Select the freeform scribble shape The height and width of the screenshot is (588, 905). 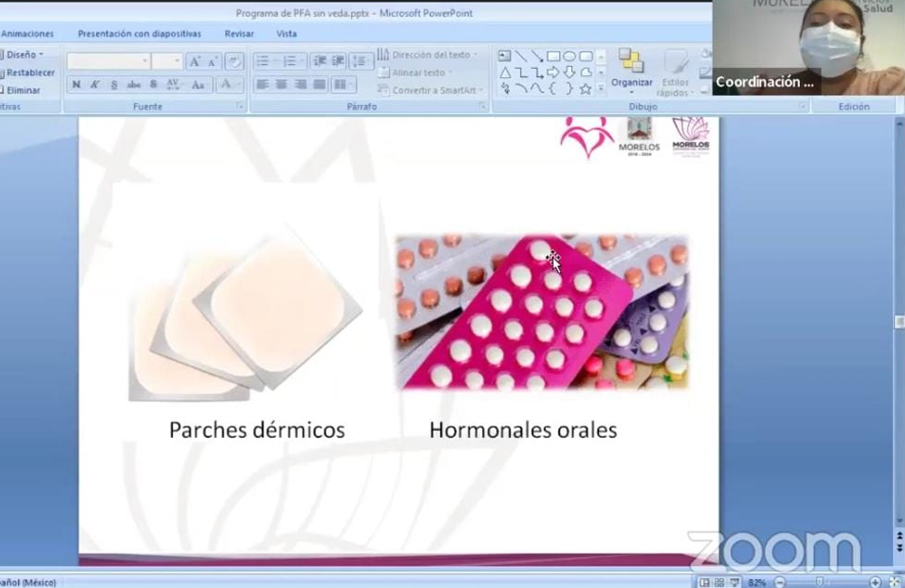click(x=506, y=89)
